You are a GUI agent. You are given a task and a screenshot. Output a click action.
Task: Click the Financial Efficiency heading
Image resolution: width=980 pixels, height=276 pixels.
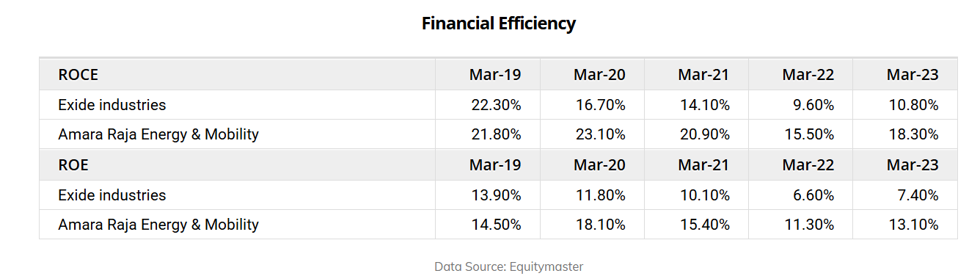tap(498, 23)
